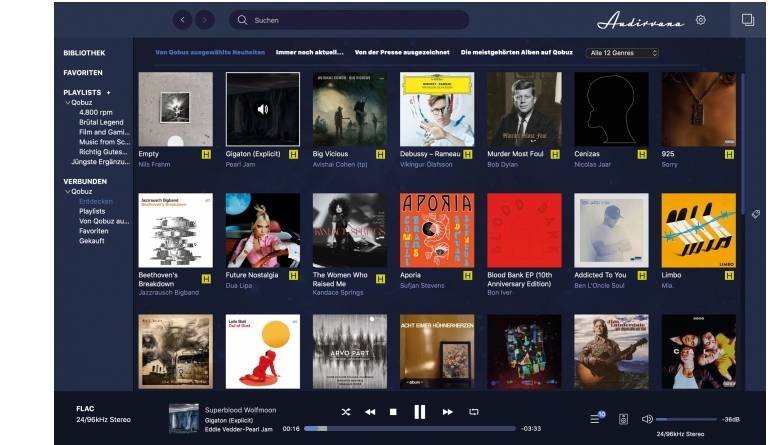Open Jüngste Ergänzu... in the sidebar
Image resolution: width=770 pixels, height=445 pixels.
point(101,162)
